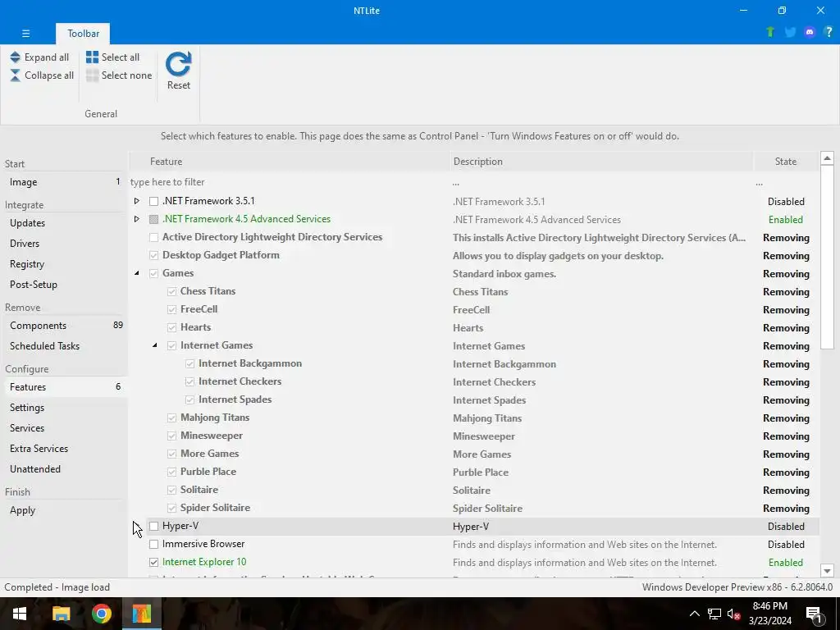840x630 pixels.
Task: Open Extra Services in the sidebar
Action: tap(64, 449)
